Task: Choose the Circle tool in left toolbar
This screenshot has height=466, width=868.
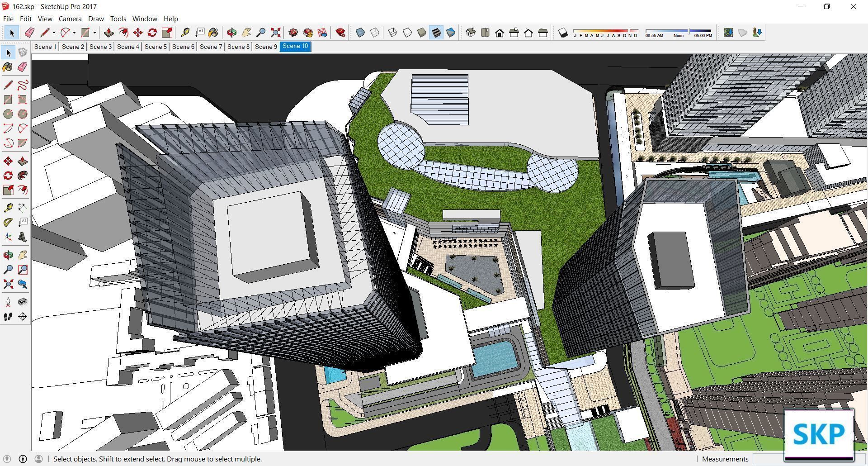Action: 8,114
